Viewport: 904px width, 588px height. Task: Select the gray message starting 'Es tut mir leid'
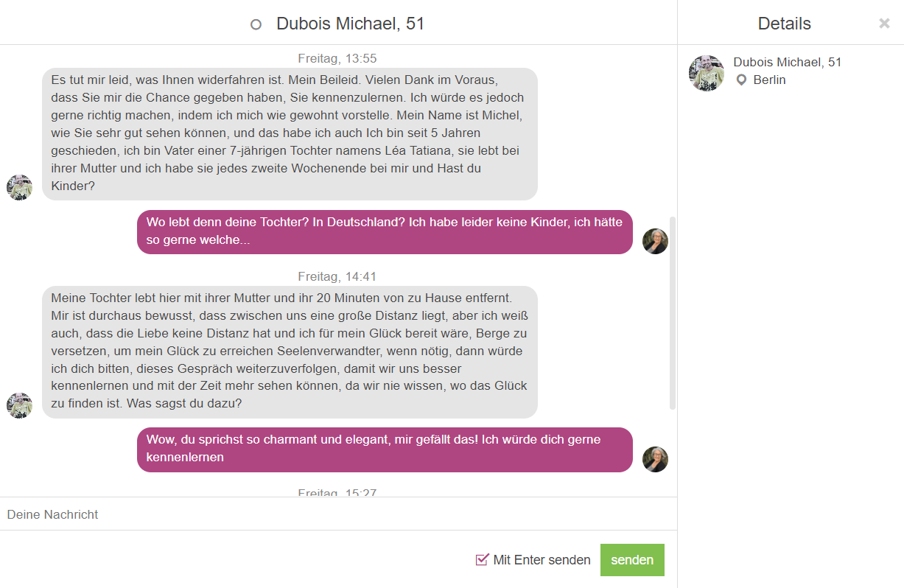pos(290,133)
